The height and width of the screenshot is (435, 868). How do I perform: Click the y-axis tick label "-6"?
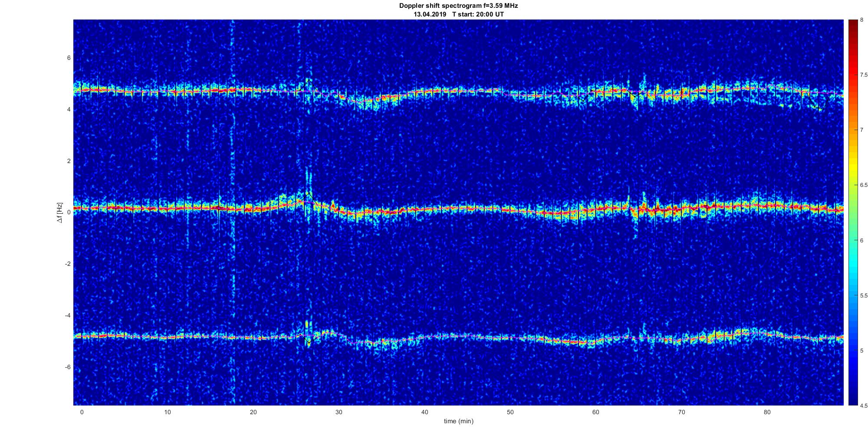pyautogui.click(x=68, y=367)
